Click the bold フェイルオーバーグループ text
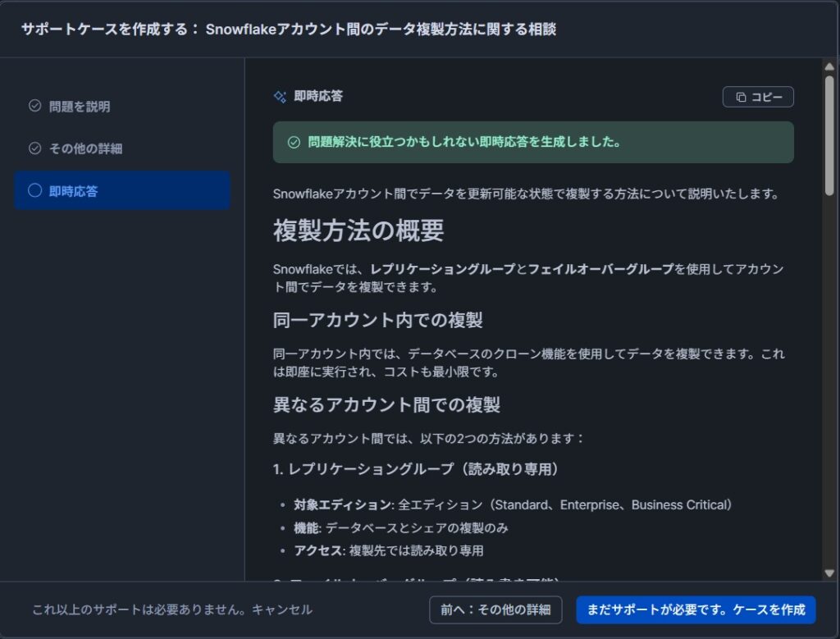The height and width of the screenshot is (639, 840). 600,269
